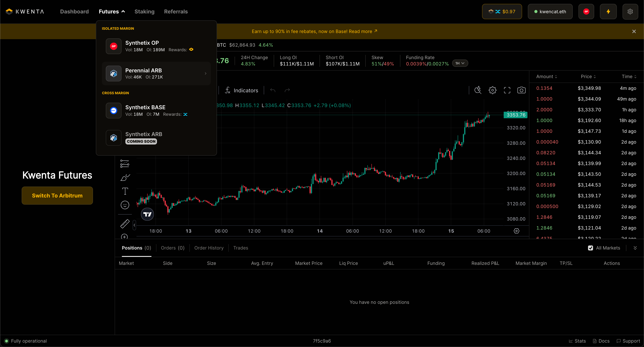Sort trades by Amount

[546, 77]
